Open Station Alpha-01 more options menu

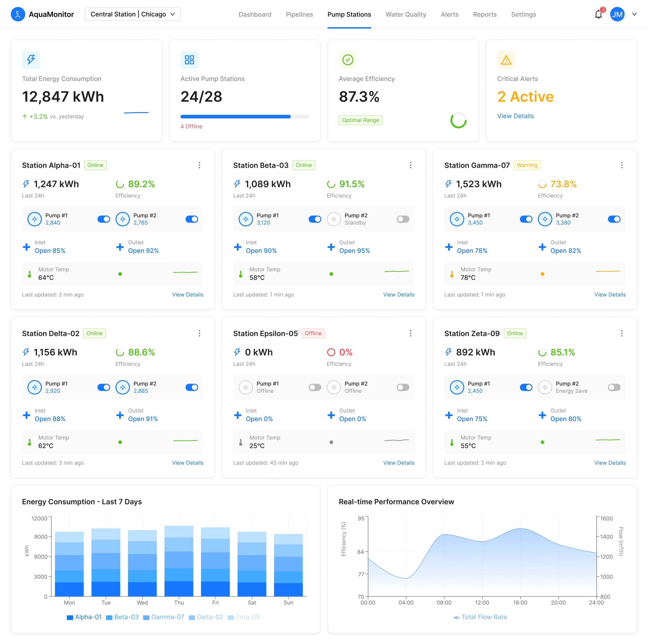click(199, 165)
